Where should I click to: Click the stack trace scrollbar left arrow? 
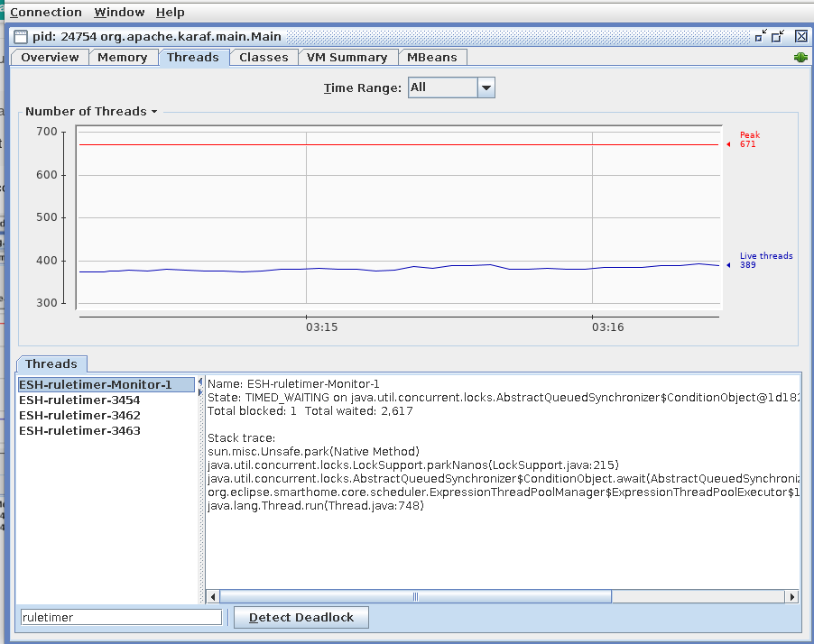214,596
